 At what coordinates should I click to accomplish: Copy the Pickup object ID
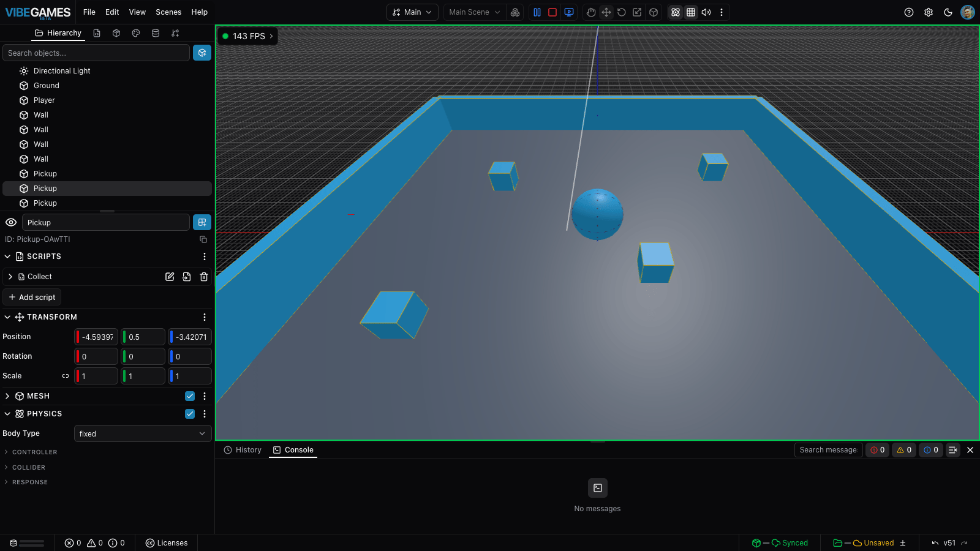tap(203, 239)
